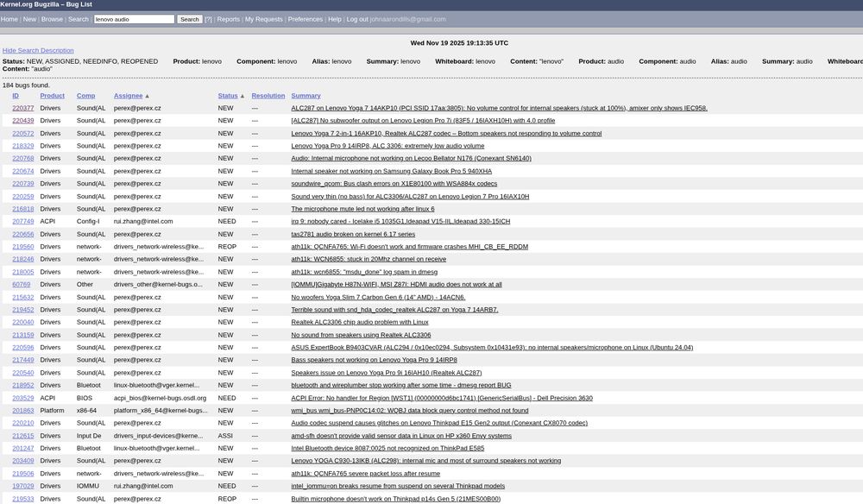Sort by Status column header

click(228, 96)
